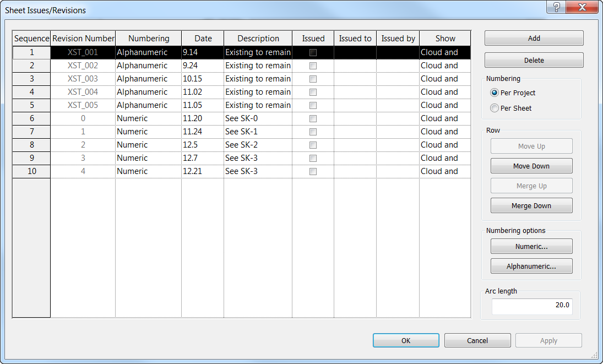Click the Cancel button
603x364 pixels.
coord(477,340)
